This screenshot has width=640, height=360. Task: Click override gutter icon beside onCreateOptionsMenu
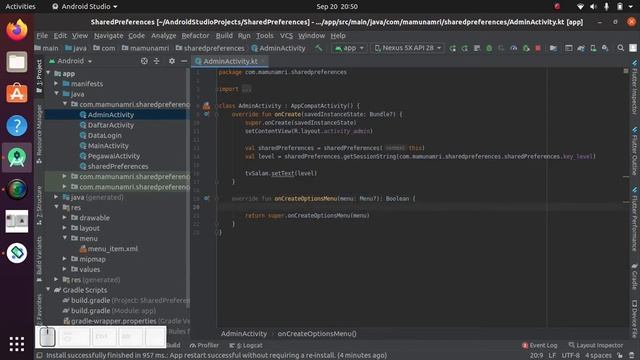[x=207, y=198]
